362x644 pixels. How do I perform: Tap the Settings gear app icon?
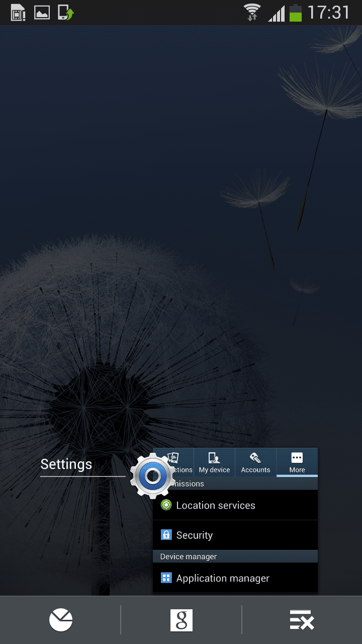coord(152,475)
